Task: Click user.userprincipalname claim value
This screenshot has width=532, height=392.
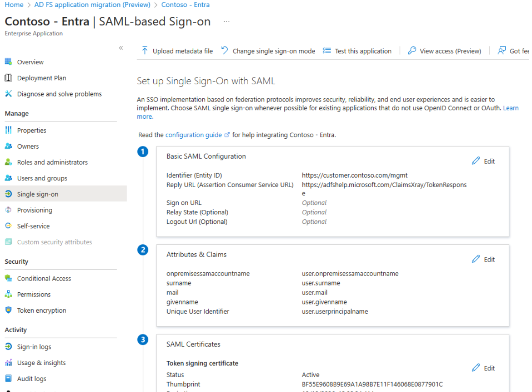Action: [x=335, y=311]
